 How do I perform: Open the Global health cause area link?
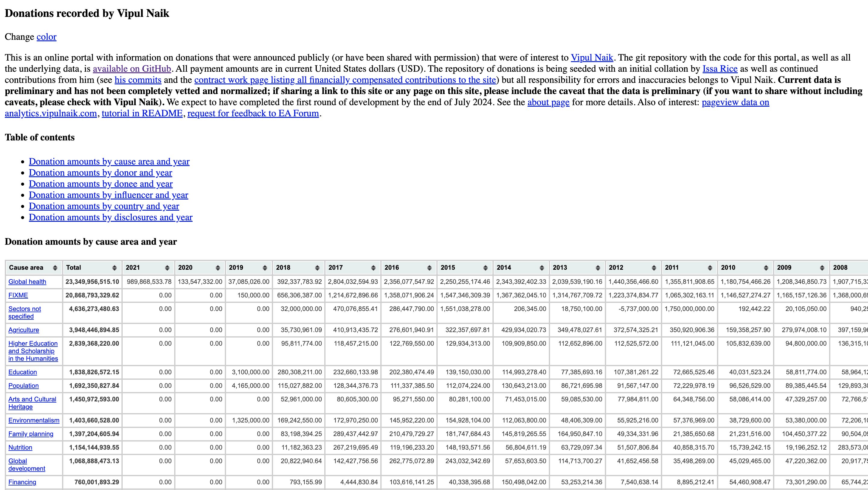[27, 282]
